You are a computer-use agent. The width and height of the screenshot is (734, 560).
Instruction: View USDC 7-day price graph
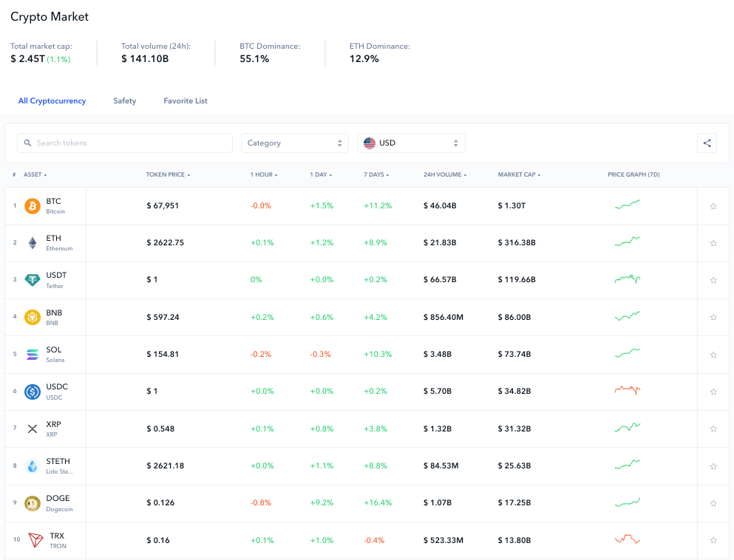point(628,390)
